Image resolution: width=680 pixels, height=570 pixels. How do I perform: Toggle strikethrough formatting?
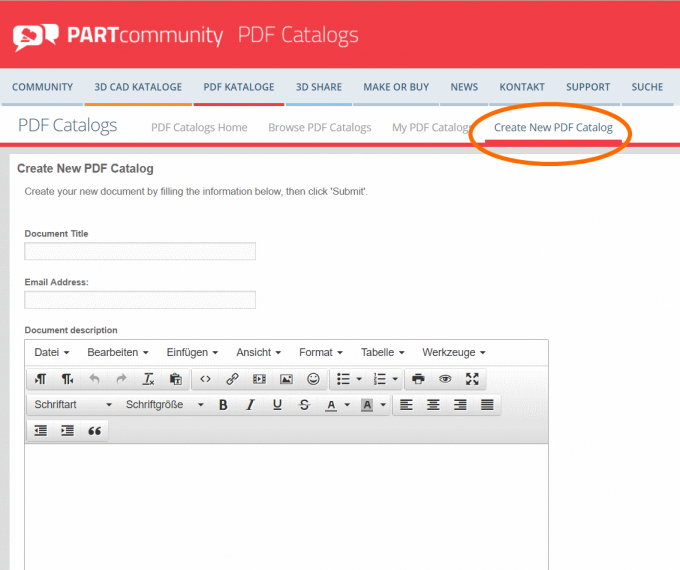(304, 405)
